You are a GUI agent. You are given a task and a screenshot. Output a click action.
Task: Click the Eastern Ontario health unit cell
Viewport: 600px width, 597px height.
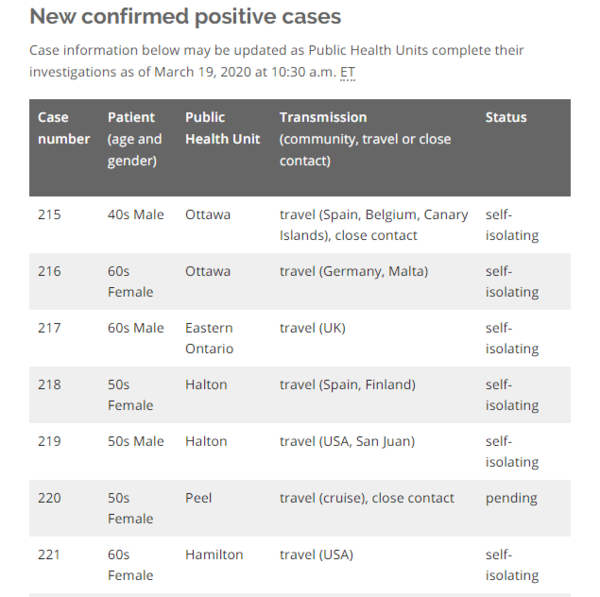209,338
